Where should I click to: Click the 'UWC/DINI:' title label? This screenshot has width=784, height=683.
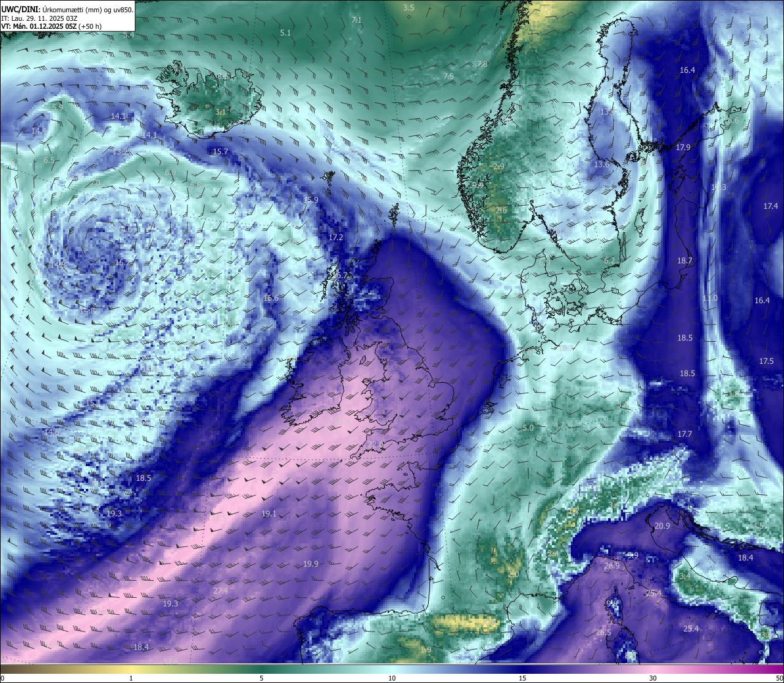[x=20, y=9]
